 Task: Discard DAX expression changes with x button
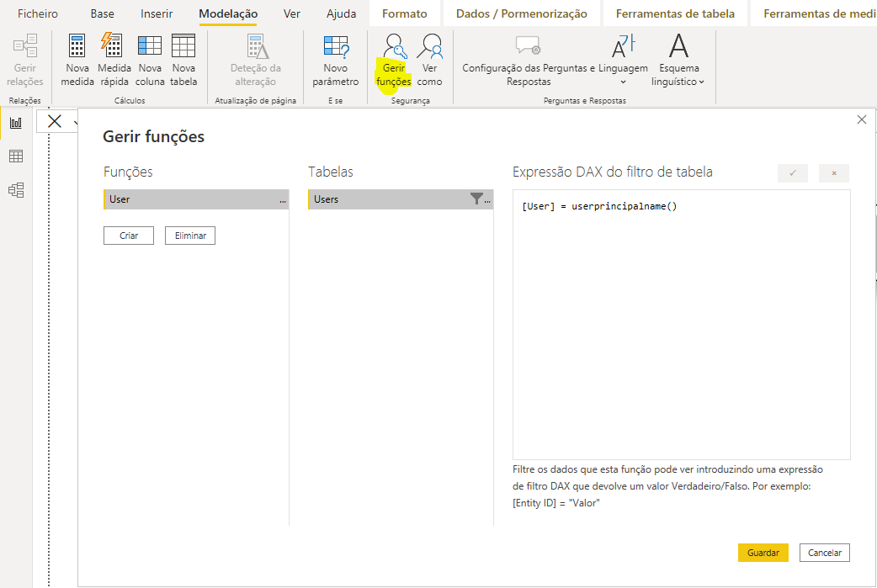pyautogui.click(x=834, y=173)
